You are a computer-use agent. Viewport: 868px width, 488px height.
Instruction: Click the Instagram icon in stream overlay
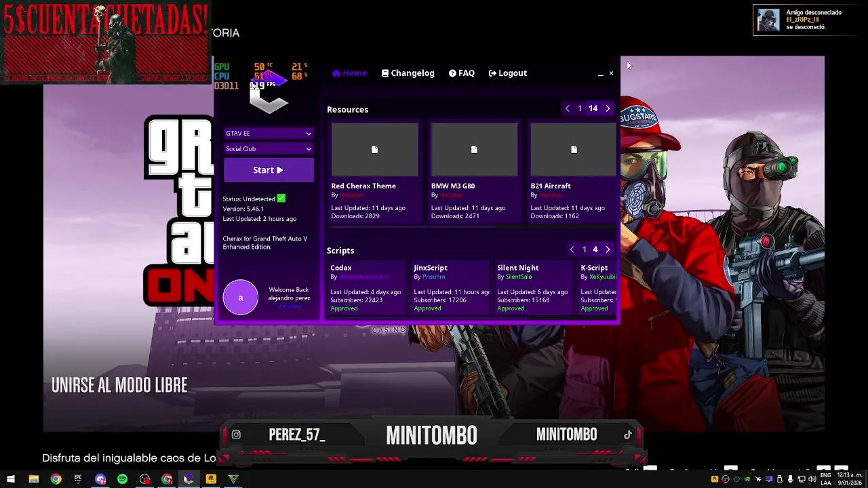[236, 435]
